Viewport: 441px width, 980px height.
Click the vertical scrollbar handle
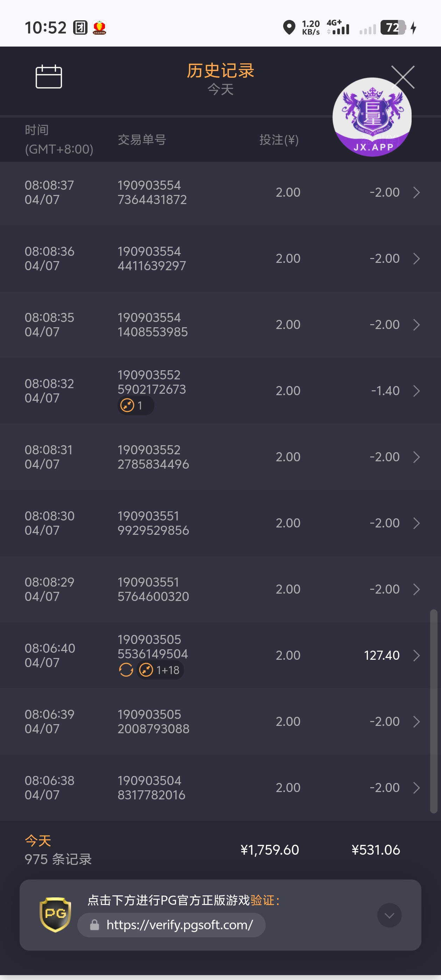pos(433,712)
